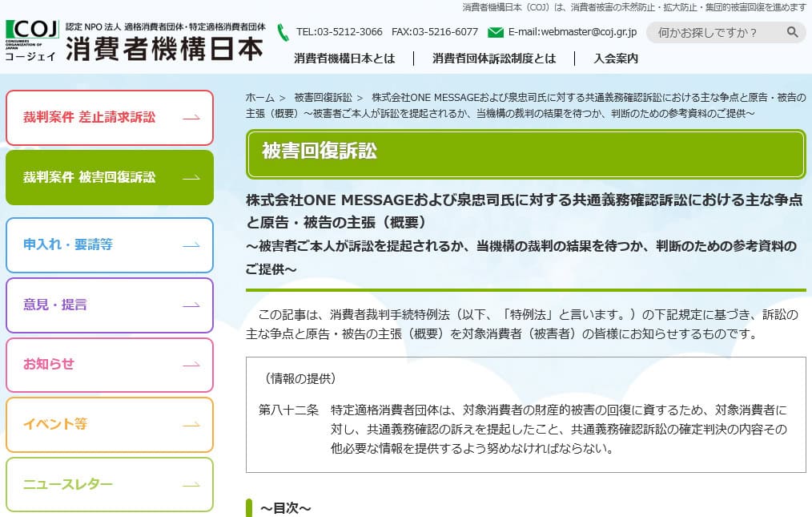
Task: Click arrow icon on お知らせ button
Action: pyautogui.click(x=191, y=365)
